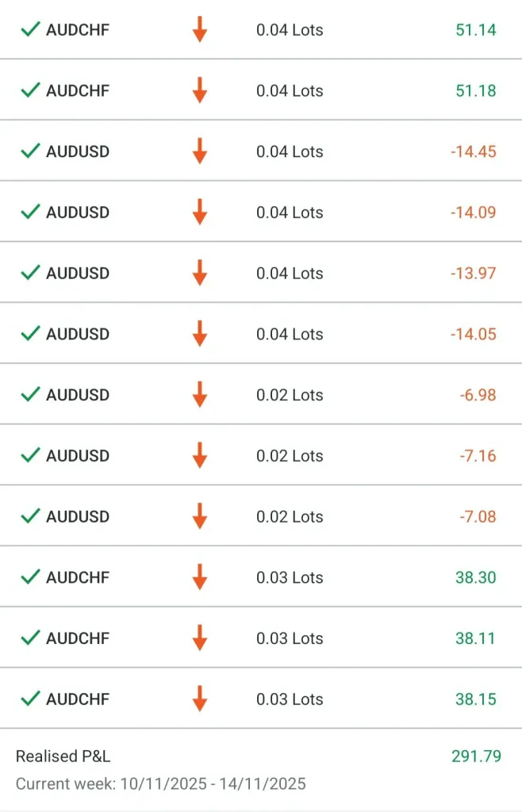Click the 38.11 profit value
The width and height of the screenshot is (522, 812).
(475, 638)
